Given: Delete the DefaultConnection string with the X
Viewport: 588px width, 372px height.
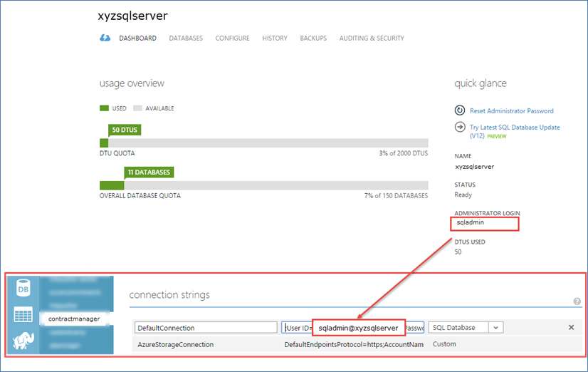Looking at the screenshot, I should click(571, 327).
